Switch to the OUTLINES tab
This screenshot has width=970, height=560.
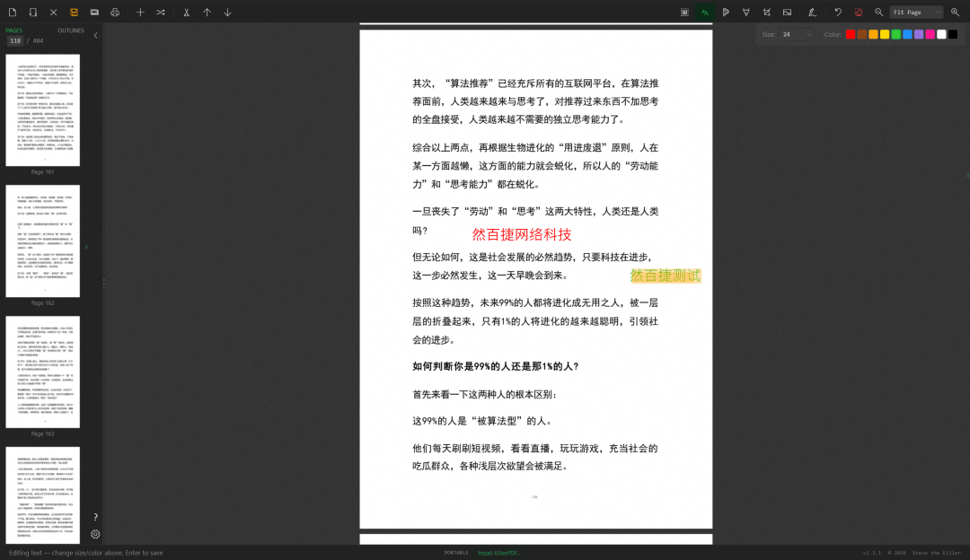(x=71, y=31)
